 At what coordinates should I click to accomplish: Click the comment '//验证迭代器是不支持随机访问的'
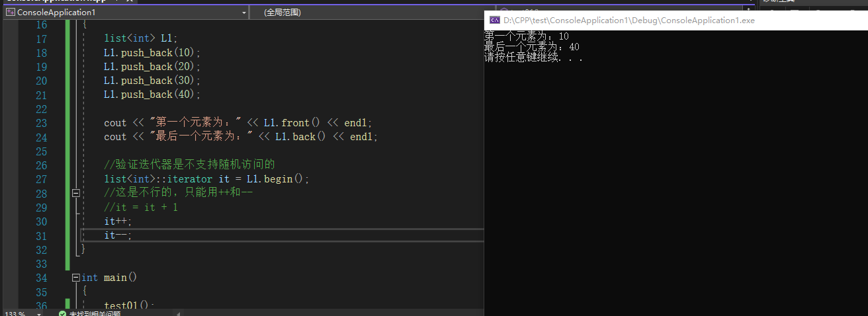189,165
